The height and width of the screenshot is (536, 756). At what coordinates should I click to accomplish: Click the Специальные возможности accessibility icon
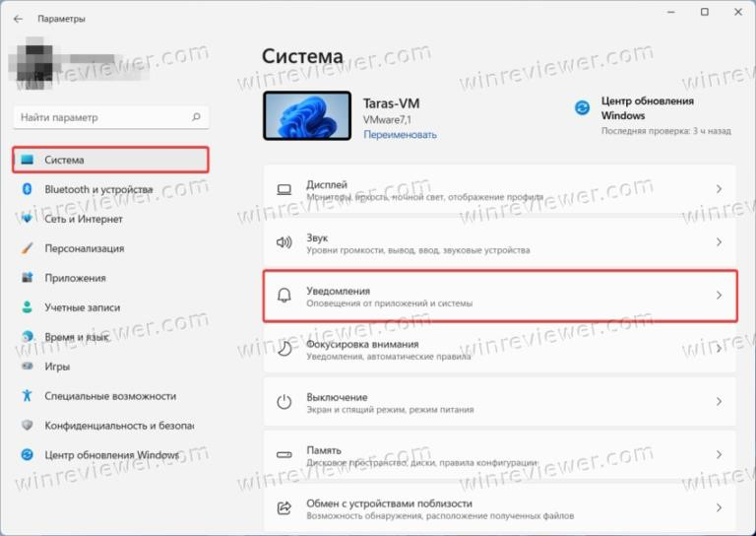[27, 396]
